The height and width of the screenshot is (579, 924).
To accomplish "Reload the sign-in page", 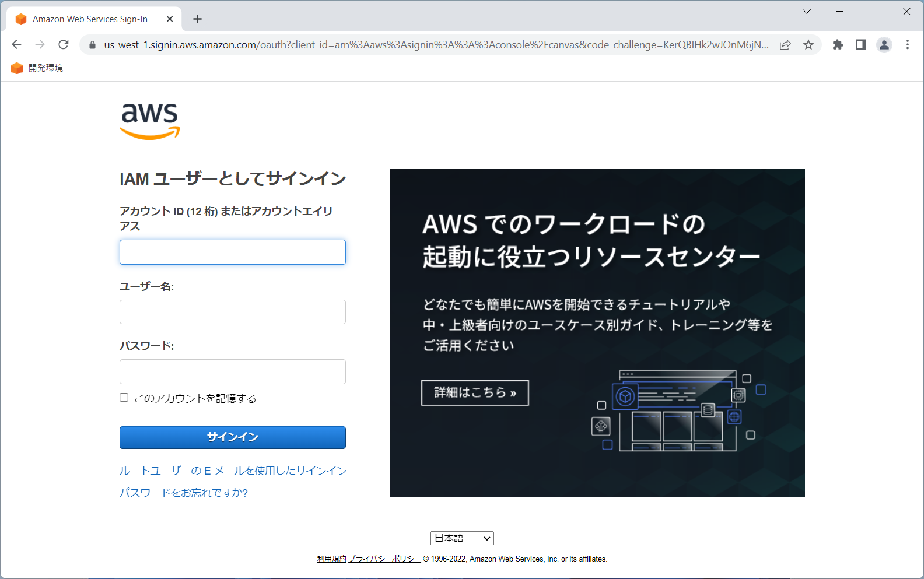I will coord(64,45).
